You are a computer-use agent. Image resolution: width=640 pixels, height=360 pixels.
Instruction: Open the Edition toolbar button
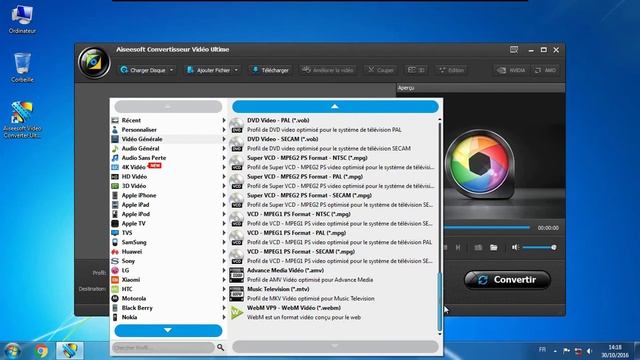pyautogui.click(x=451, y=70)
